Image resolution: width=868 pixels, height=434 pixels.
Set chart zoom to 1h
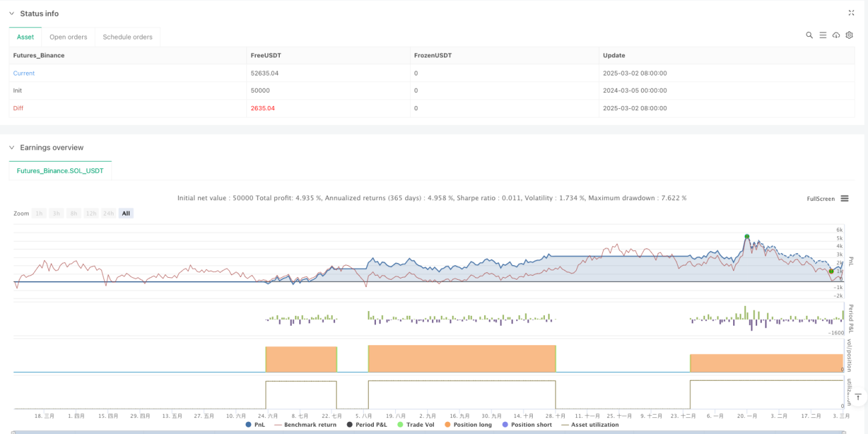point(40,214)
